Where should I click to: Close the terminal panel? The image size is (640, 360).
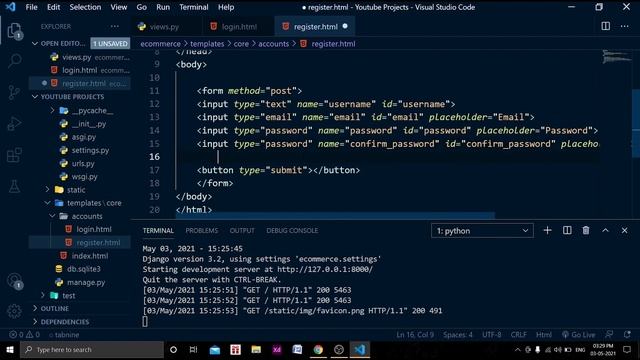[x=624, y=231]
